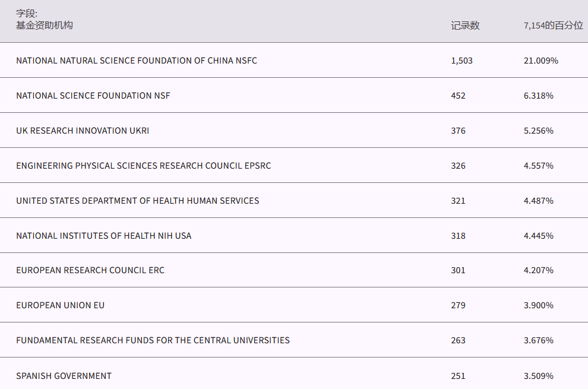Click the 基金资助机构 field column header
Viewport: 588px width, 389px height.
tap(45, 26)
